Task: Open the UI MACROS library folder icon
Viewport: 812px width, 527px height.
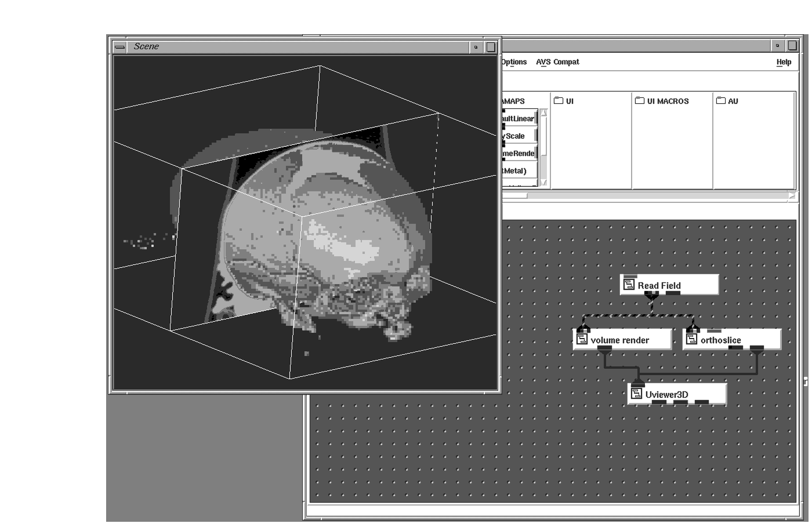Action: coord(640,100)
